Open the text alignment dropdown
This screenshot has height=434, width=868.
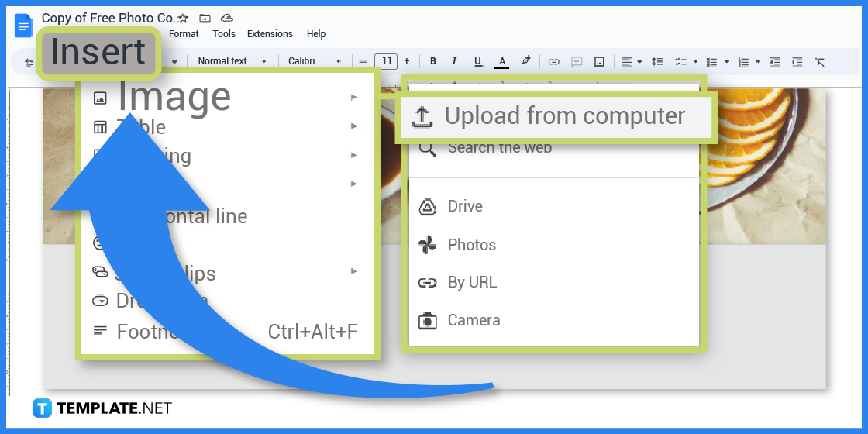click(x=631, y=62)
